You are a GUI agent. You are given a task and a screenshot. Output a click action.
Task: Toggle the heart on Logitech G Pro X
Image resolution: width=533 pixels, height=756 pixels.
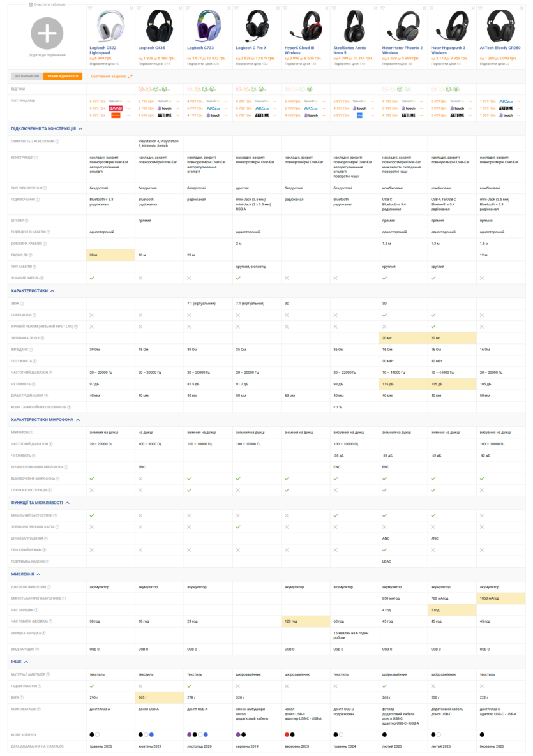pyautogui.click(x=236, y=8)
